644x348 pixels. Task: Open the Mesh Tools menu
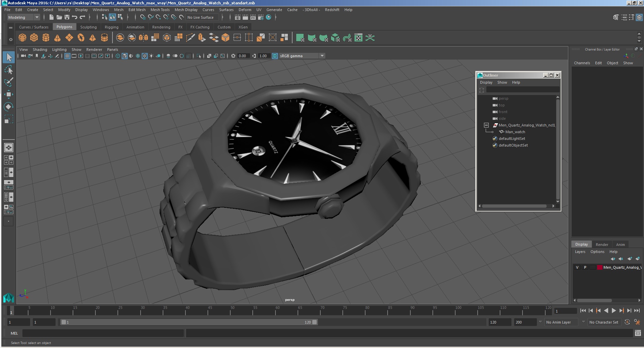[160, 10]
